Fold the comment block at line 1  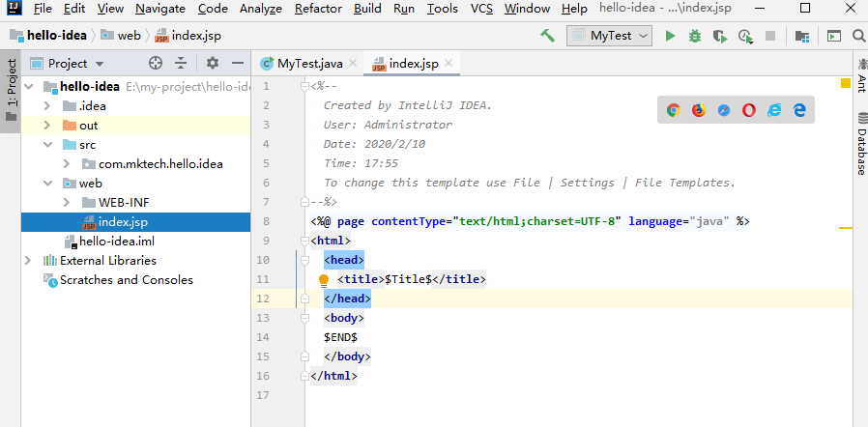click(304, 86)
